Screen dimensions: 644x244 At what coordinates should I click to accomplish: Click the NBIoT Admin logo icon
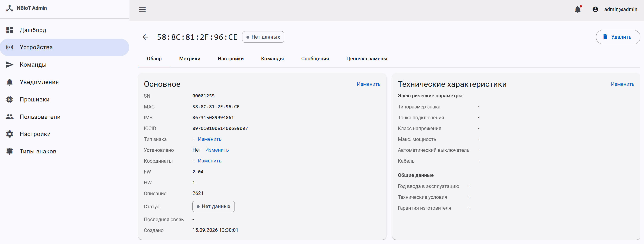click(x=9, y=8)
